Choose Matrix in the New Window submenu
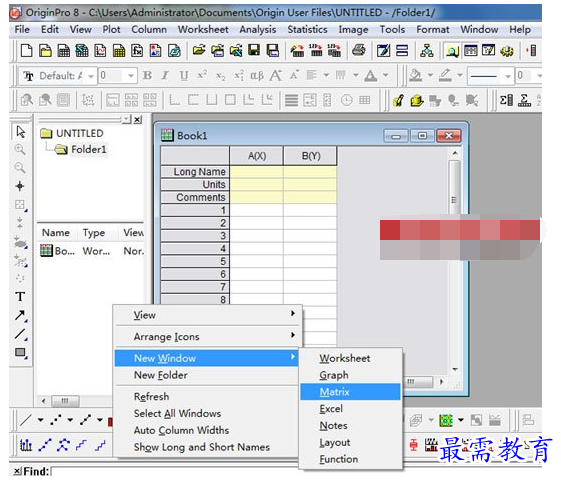 350,392
